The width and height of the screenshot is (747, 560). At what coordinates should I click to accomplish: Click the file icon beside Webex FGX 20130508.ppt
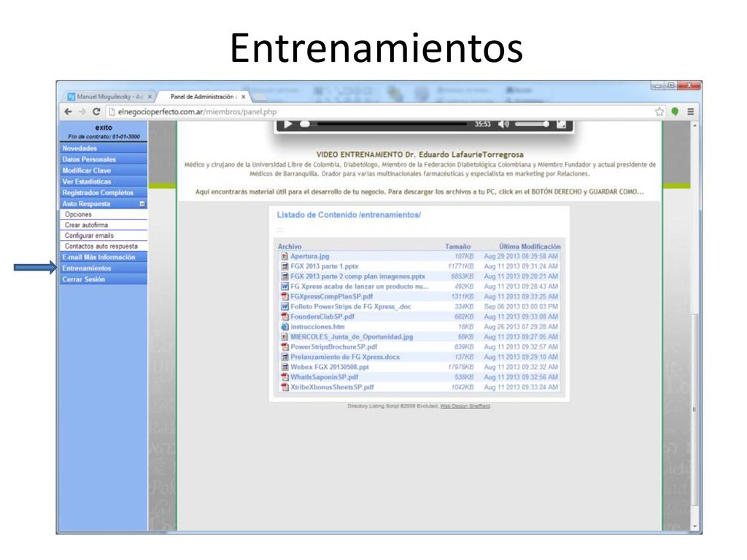pos(285,367)
